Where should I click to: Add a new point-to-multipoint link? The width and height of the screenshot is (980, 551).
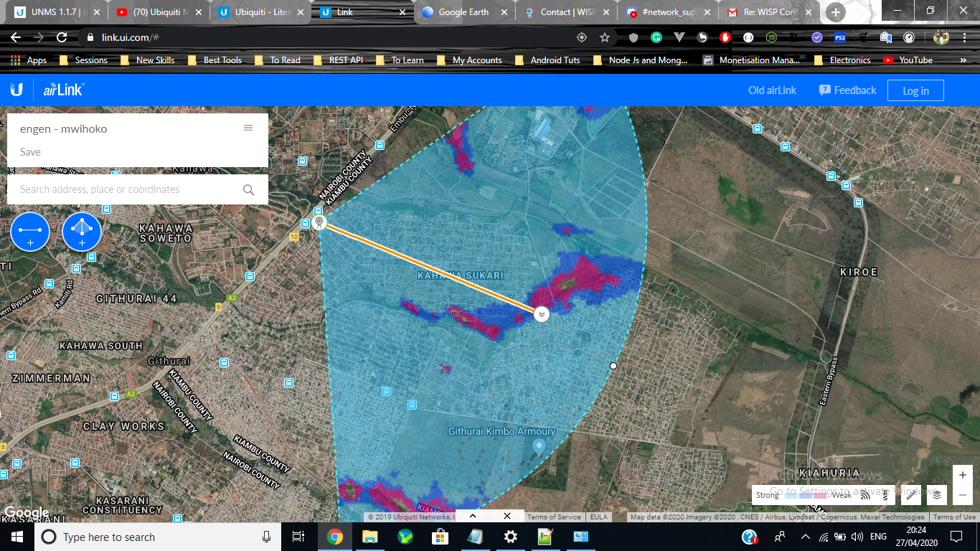[82, 232]
